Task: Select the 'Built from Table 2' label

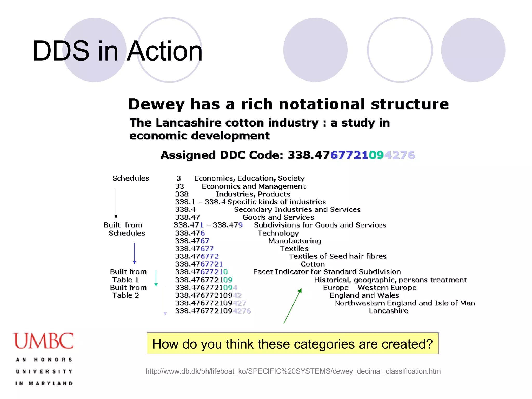Action: (x=128, y=291)
